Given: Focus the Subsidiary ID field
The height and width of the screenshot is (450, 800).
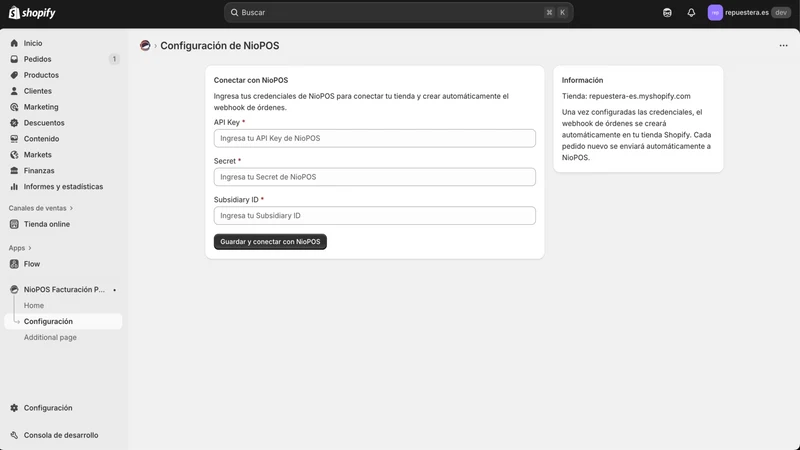Looking at the screenshot, I should pos(374,216).
